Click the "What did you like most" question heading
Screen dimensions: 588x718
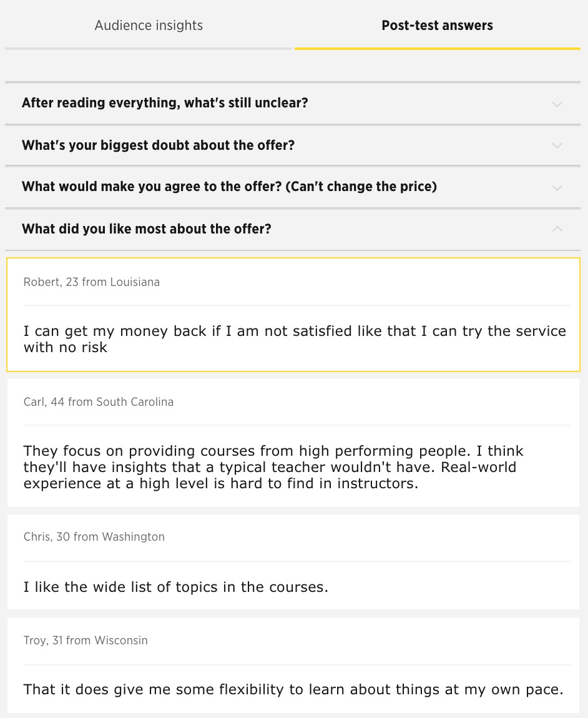(146, 229)
